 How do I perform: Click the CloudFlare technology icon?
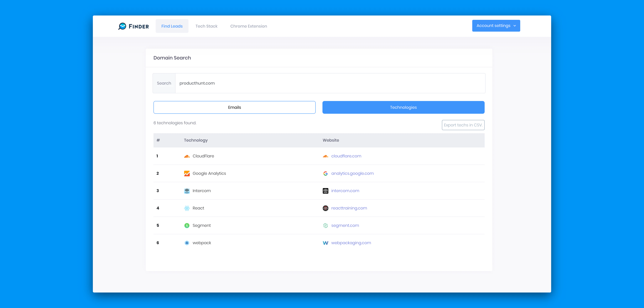tap(187, 156)
